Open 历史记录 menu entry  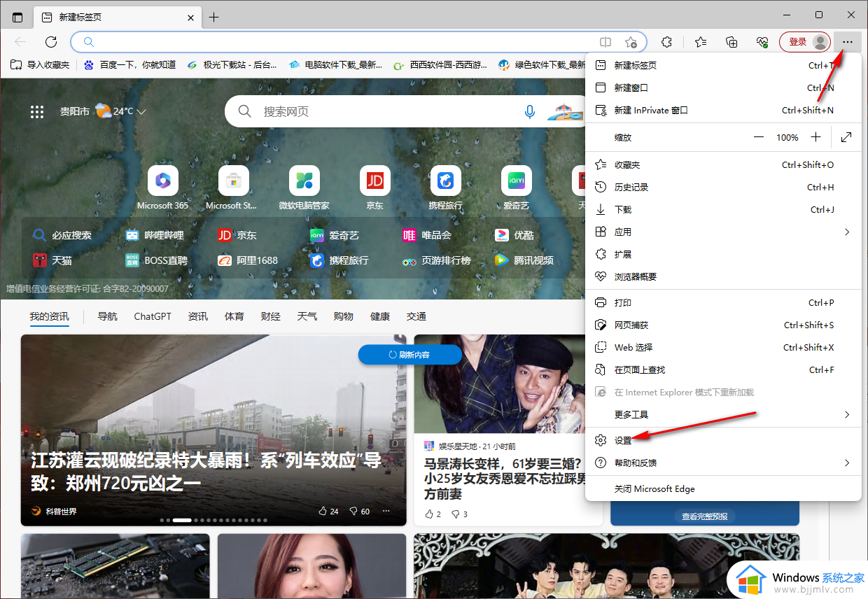coord(723,187)
